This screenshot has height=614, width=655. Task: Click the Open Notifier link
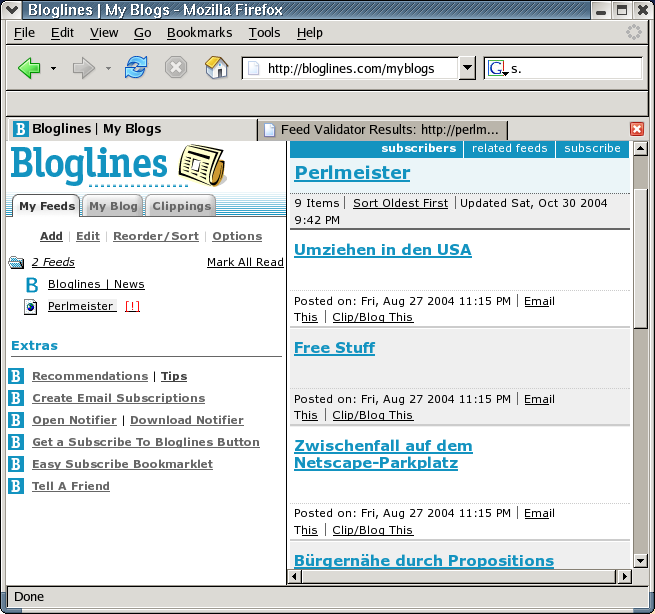pyautogui.click(x=74, y=420)
